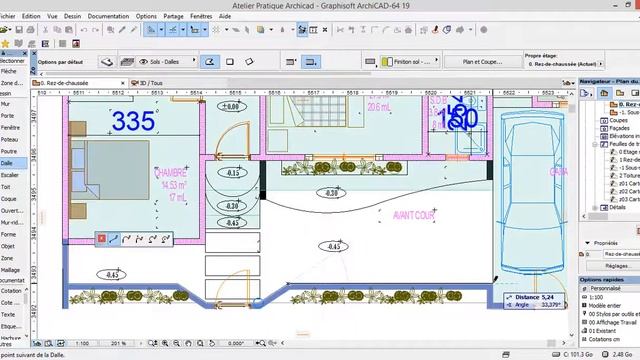The height and width of the screenshot is (360, 640).
Task: Click the house-shaped toolbar icon
Action: pyautogui.click(x=408, y=30)
